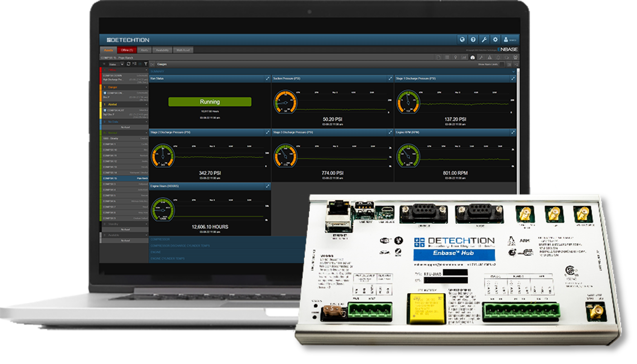Click the ENBASE logo

pyautogui.click(x=508, y=49)
